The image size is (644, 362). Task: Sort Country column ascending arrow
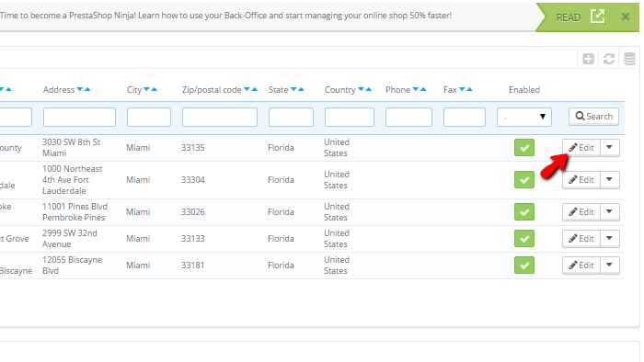pyautogui.click(x=368, y=89)
